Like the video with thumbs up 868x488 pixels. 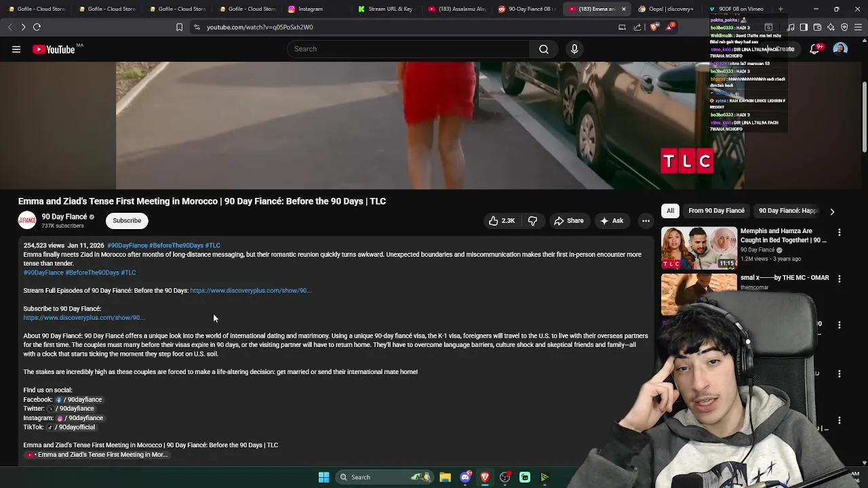click(502, 220)
